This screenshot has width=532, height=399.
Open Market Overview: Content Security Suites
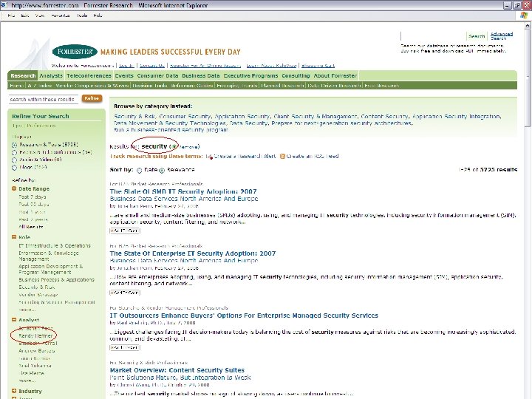tap(177, 370)
